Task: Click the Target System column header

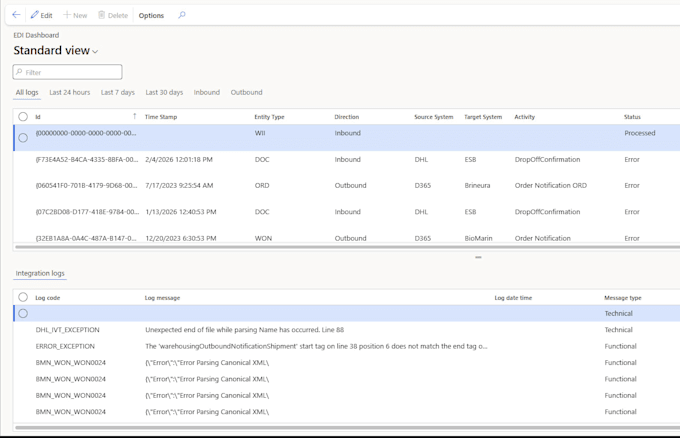Action: [x=483, y=117]
